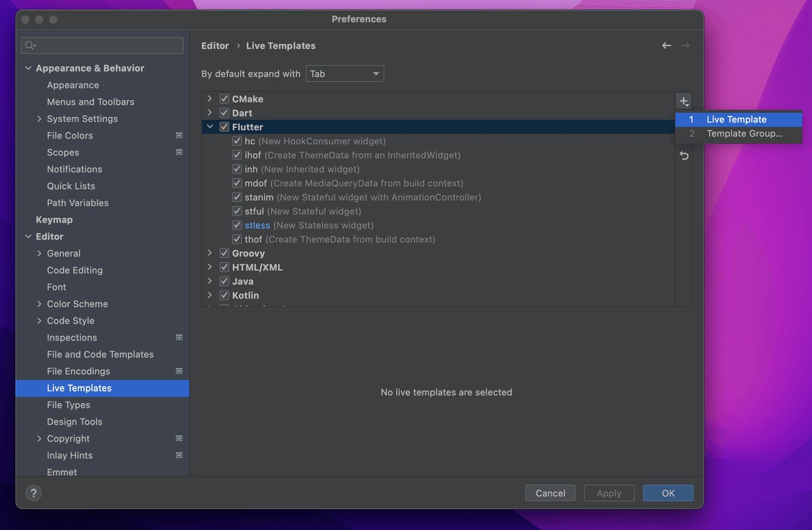Uncheck the stful template checkbox
812x530 pixels.
coord(237,211)
